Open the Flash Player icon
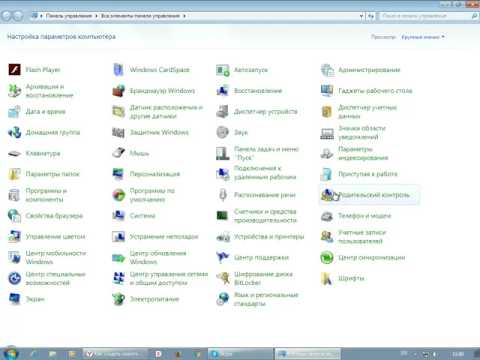Viewport: 480px width, 360px height. click(x=14, y=70)
